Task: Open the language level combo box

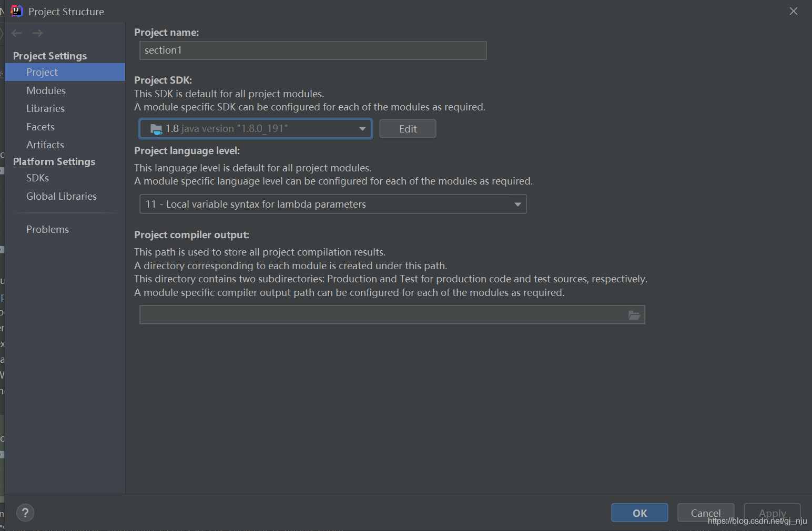Action: (x=333, y=204)
